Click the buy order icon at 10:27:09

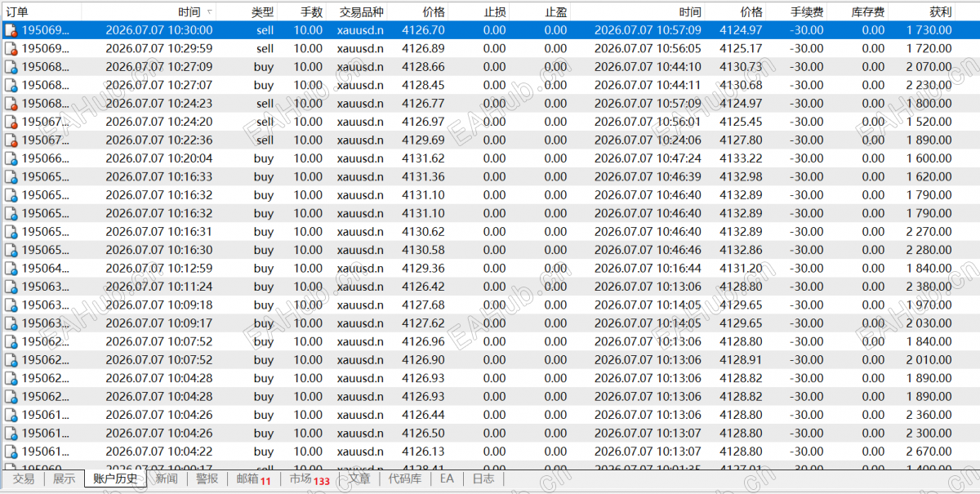click(x=11, y=67)
